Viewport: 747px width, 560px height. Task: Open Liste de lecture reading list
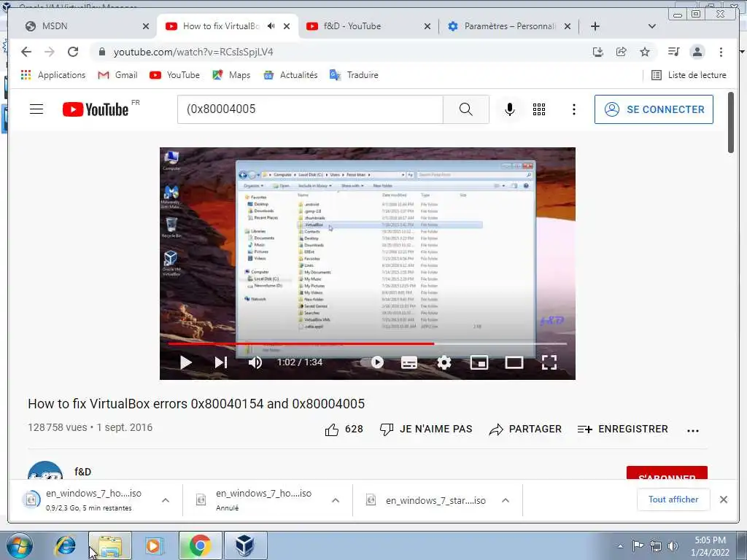(x=689, y=75)
